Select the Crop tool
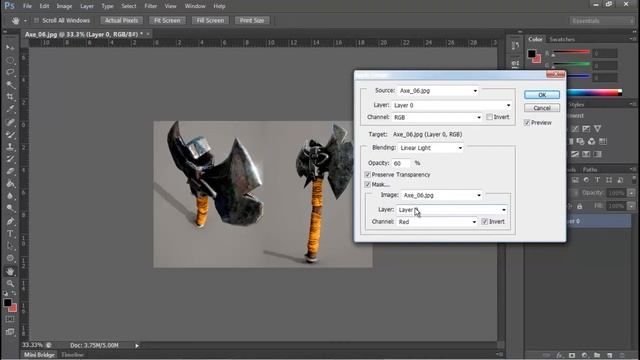The image size is (640, 360). 10,97
